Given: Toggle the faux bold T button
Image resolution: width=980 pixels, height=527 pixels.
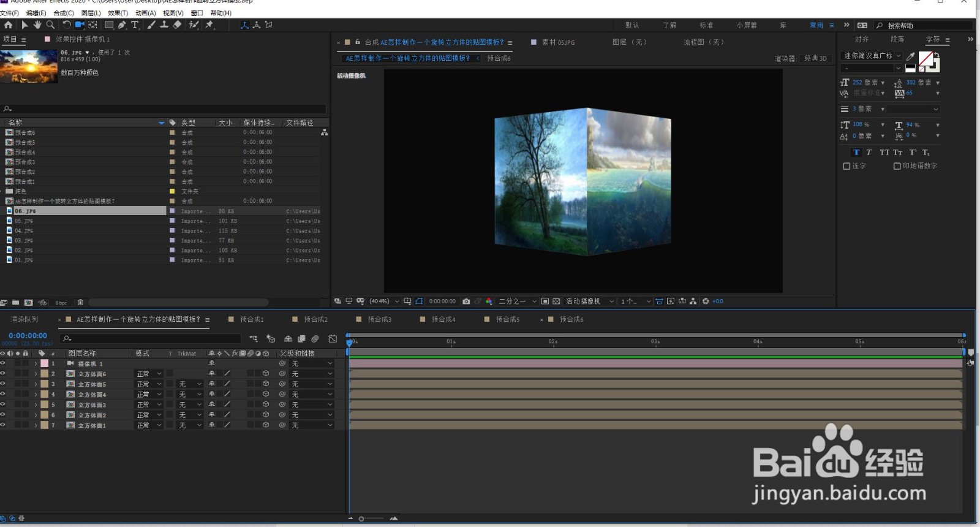Looking at the screenshot, I should [x=856, y=153].
